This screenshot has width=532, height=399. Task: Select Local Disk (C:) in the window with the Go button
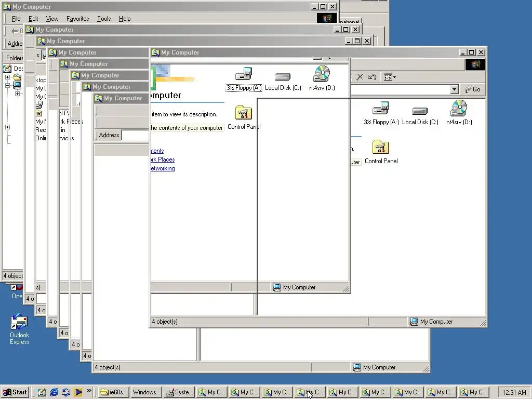click(420, 115)
